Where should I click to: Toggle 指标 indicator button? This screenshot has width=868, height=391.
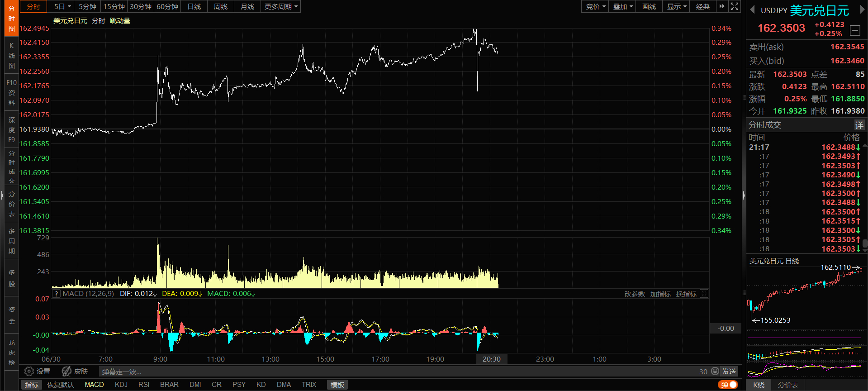32,385
